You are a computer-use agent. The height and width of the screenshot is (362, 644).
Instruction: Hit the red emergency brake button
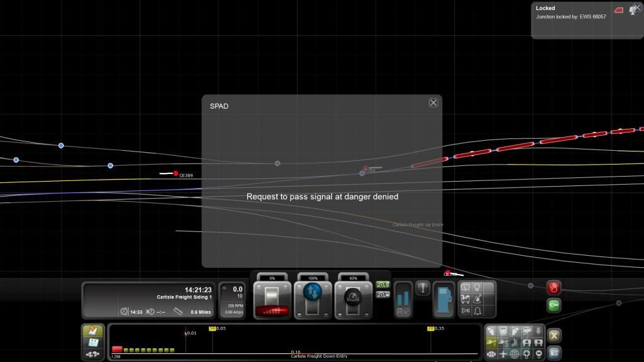pos(553,288)
